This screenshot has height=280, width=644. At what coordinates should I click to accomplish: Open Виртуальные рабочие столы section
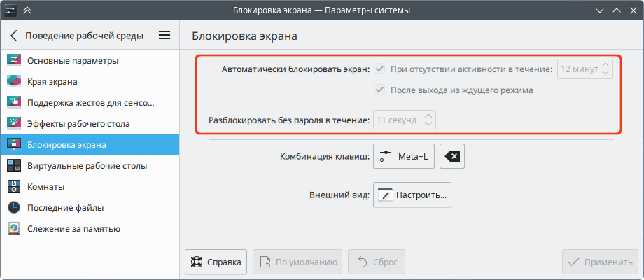(x=90, y=166)
